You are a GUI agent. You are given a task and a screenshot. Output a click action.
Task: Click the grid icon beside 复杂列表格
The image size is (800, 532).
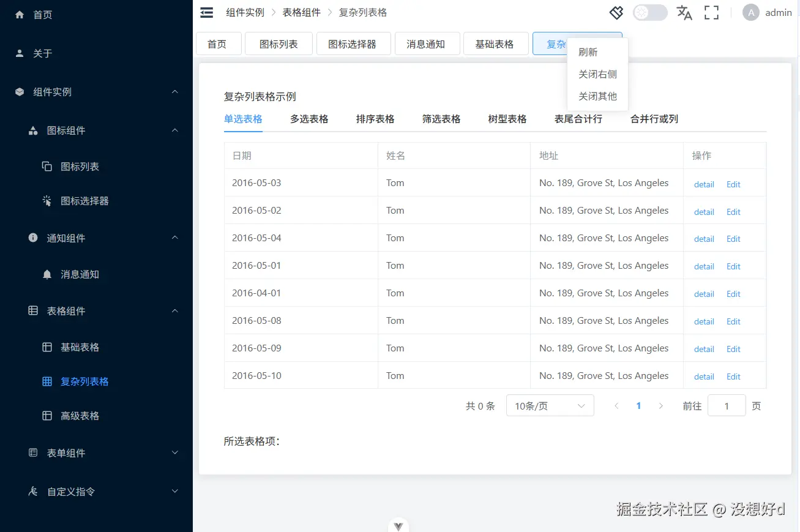pos(47,381)
